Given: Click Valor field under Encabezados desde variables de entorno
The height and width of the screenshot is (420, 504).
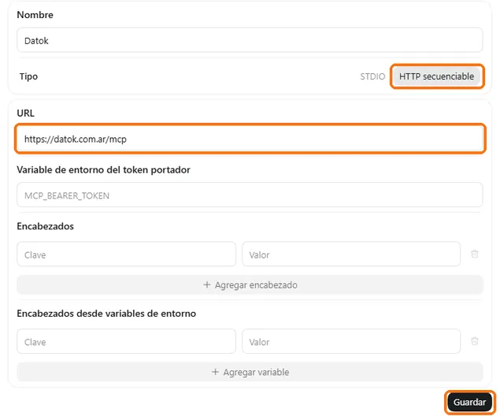Looking at the screenshot, I should tap(351, 341).
